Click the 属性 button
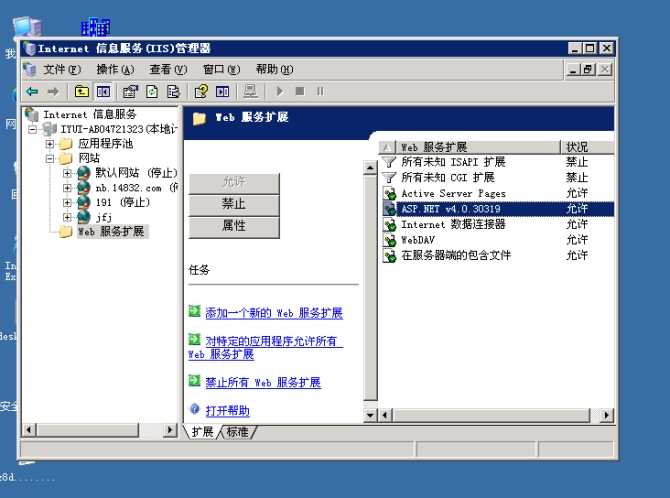670x498 pixels. pos(234,226)
